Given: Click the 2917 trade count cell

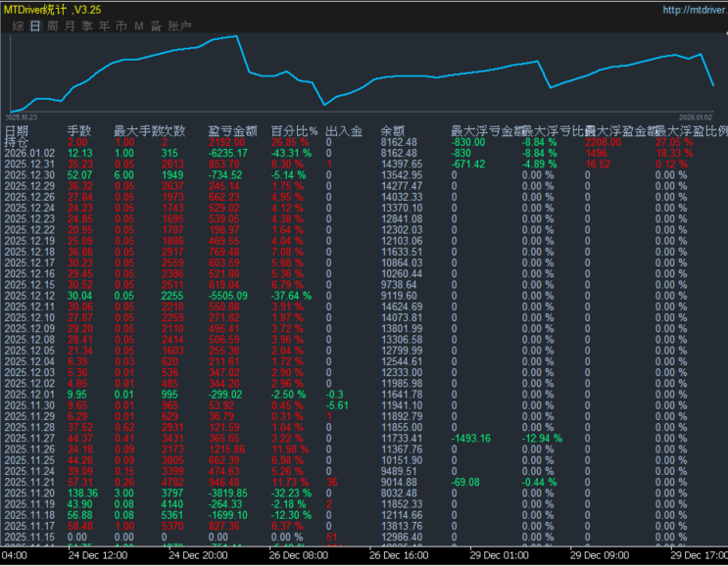Looking at the screenshot, I should (x=172, y=252).
